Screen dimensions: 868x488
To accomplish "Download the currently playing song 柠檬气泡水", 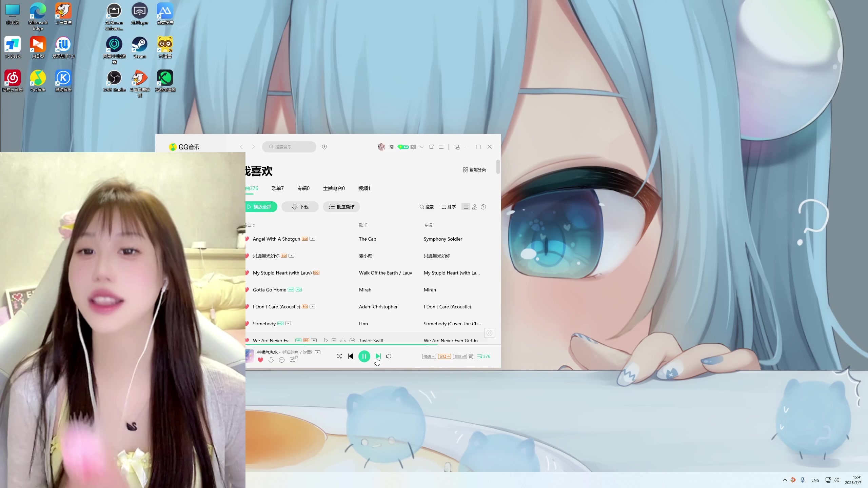I will point(271,360).
